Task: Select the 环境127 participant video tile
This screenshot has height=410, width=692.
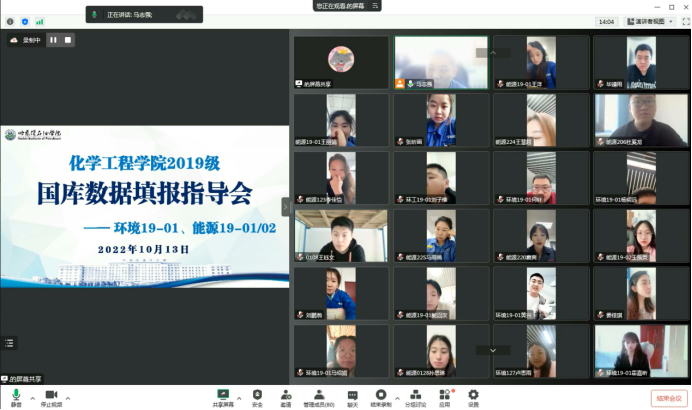Action: [x=541, y=352]
